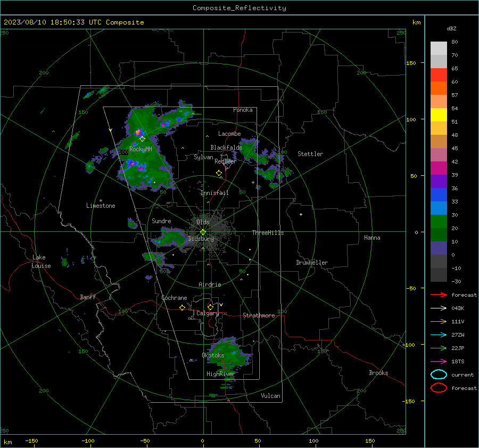
Task: Click the Airdrie label
Action: click(210, 284)
